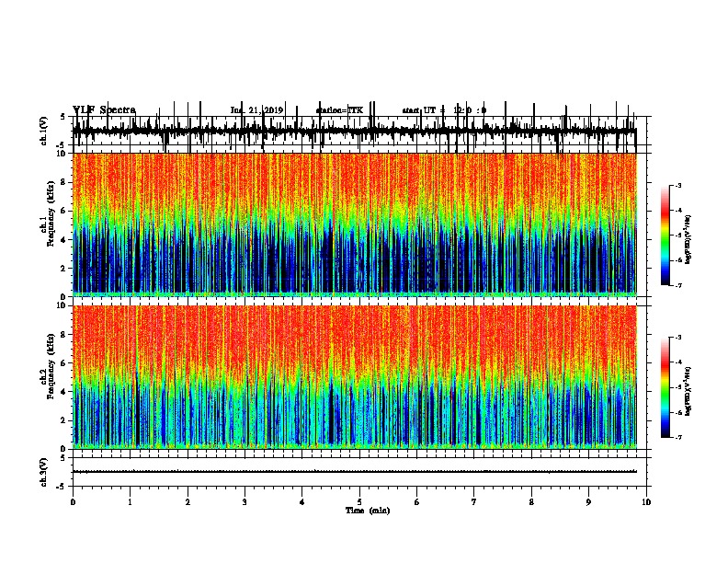Screen dimensions: 728x563
Task: Click the "9" minute tick on time axis
Action: [x=588, y=502]
